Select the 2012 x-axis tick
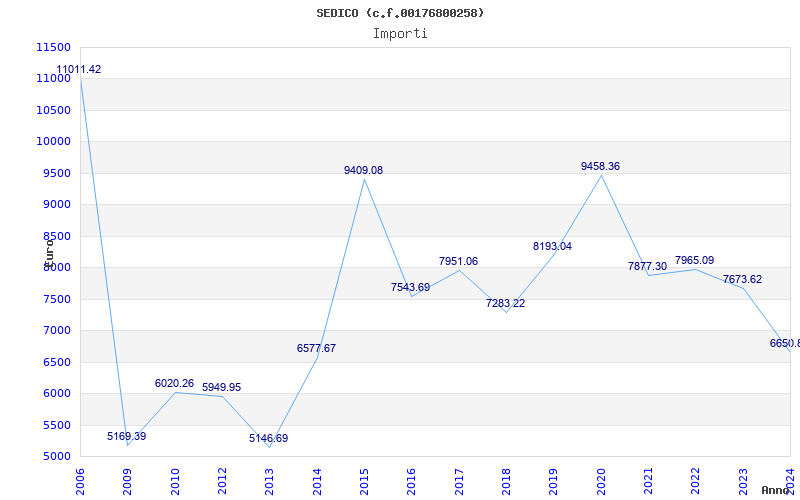Screen dimensions: 800x500 pyautogui.click(x=222, y=481)
